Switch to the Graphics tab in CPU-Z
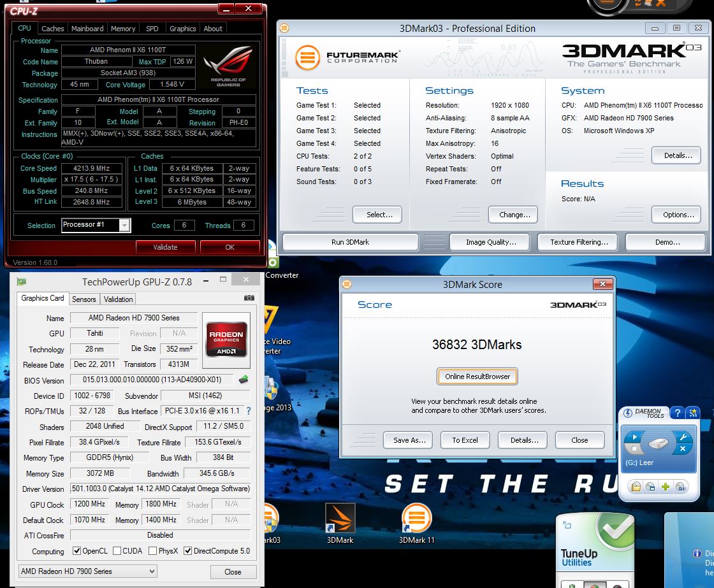The height and width of the screenshot is (588, 714). 182,28
